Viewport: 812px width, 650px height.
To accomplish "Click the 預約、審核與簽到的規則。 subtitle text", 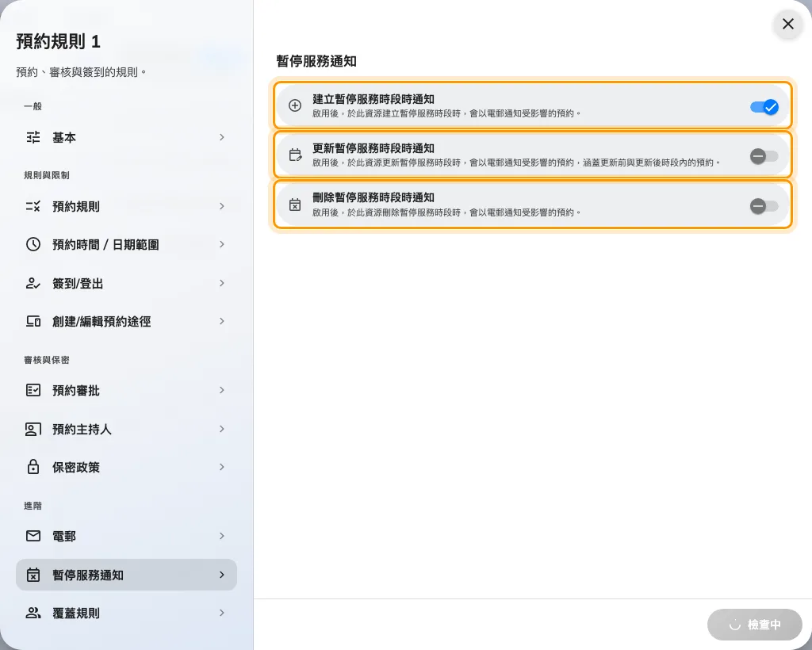I will (x=82, y=72).
